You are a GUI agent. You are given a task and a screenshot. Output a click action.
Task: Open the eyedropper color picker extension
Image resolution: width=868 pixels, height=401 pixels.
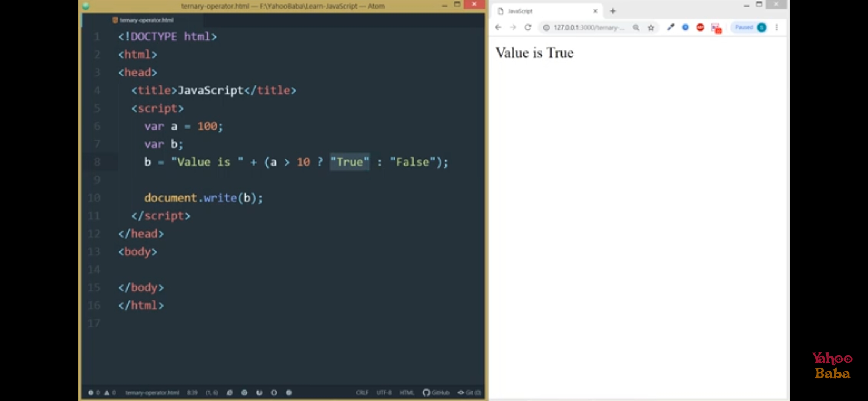coord(671,27)
